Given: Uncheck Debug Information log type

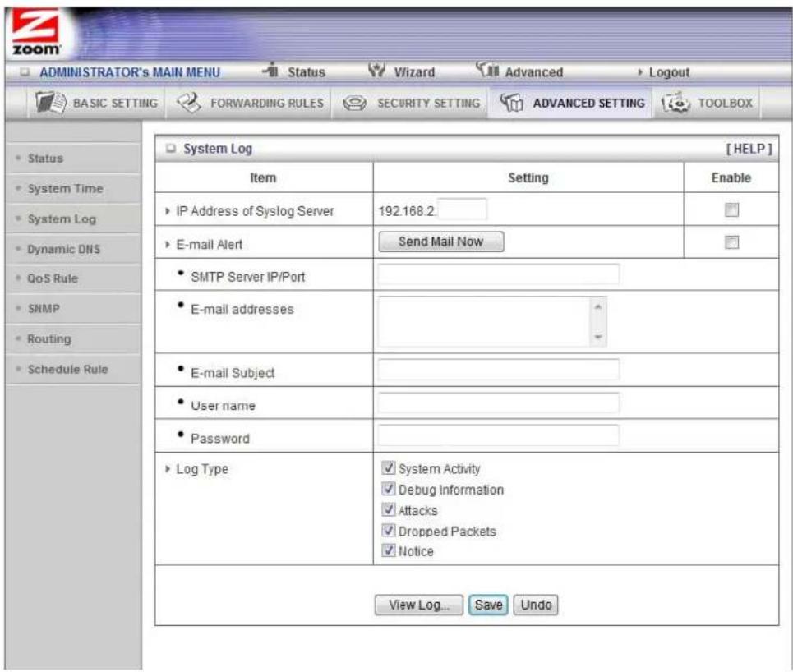Looking at the screenshot, I should 389,489.
